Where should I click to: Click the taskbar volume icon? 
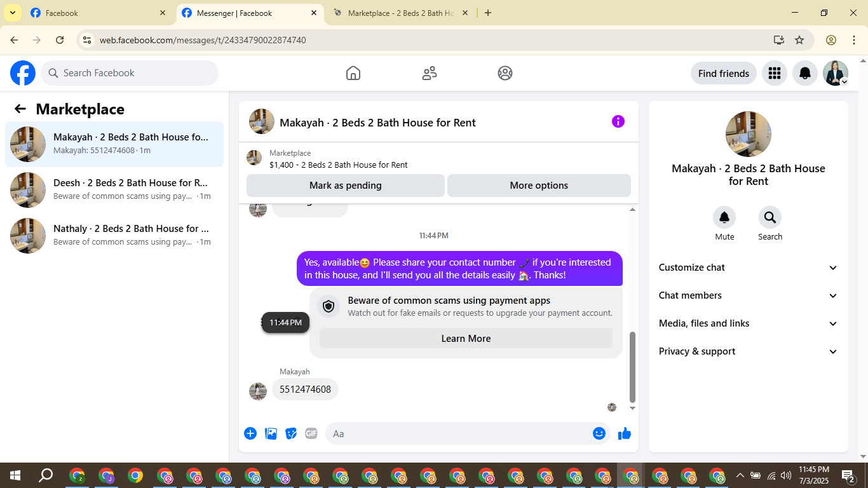pos(786,475)
